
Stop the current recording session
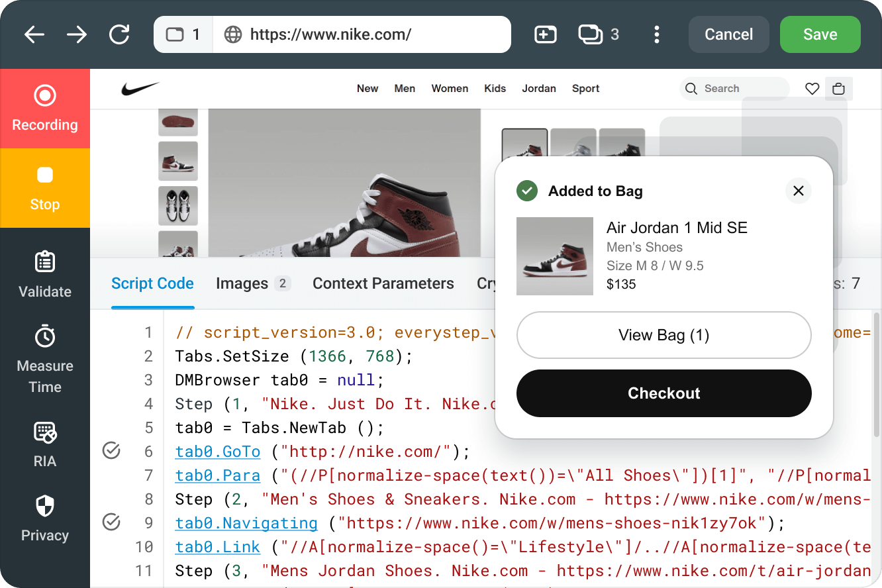pos(44,188)
